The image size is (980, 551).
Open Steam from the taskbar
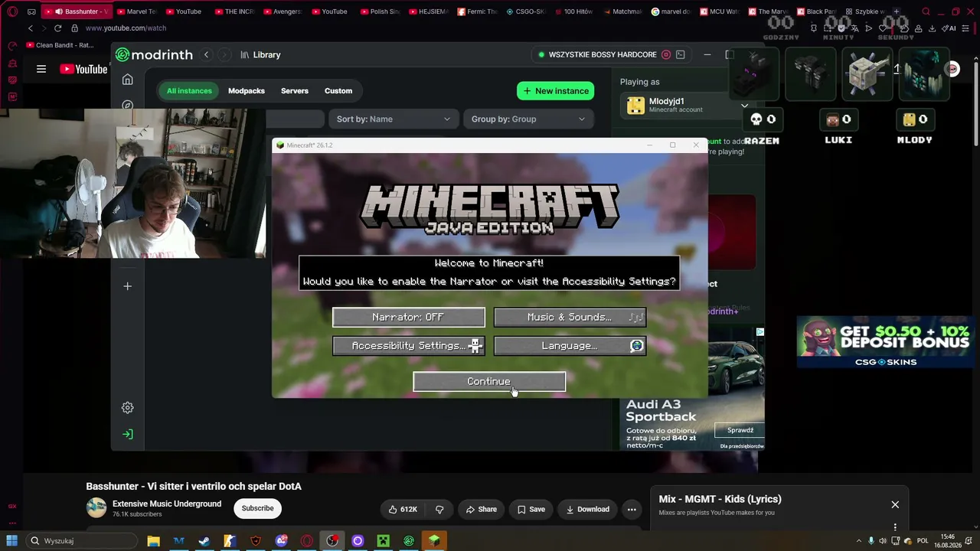[x=204, y=541]
